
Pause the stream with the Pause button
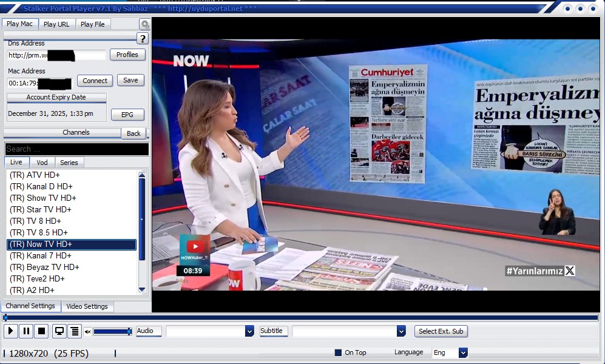point(26,331)
